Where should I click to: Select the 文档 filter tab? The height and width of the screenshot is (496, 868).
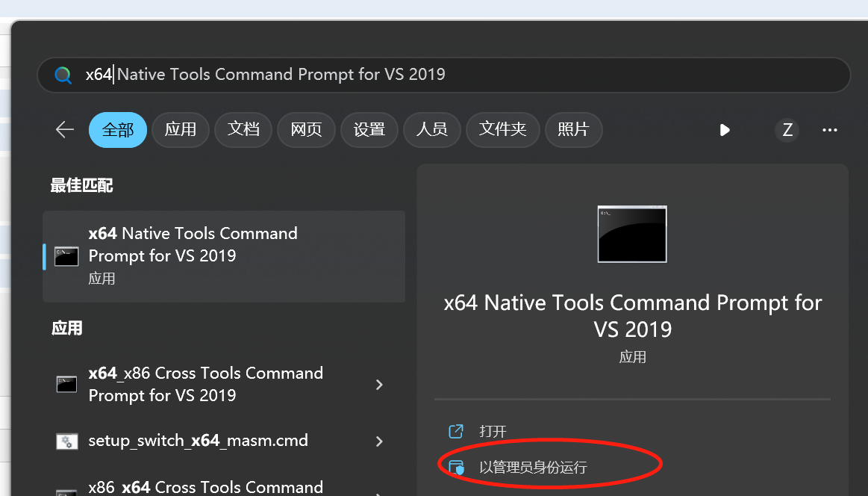(243, 130)
